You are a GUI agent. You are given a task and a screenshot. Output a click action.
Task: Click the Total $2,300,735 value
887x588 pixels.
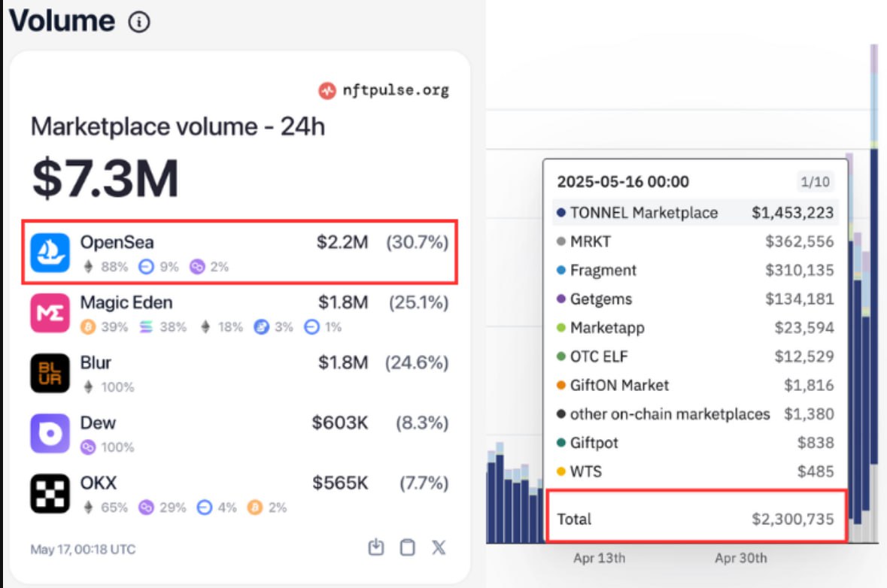click(x=792, y=519)
